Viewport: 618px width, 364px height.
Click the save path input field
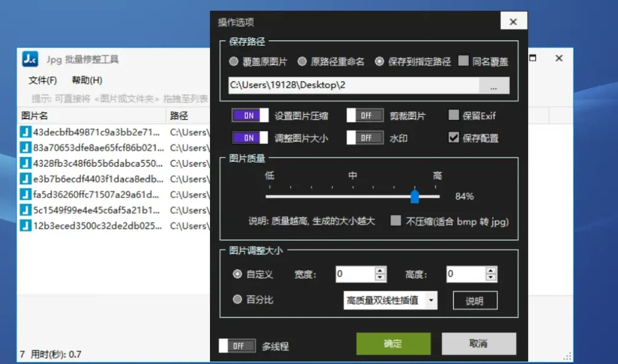354,85
